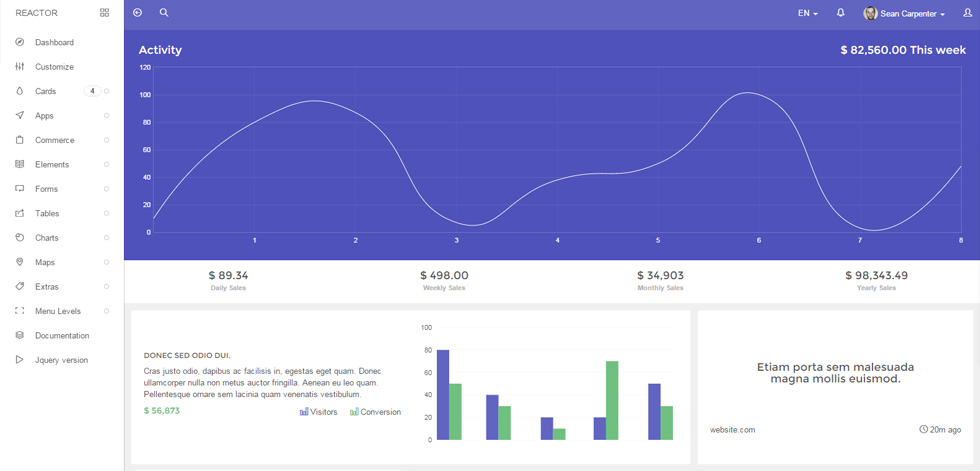Toggle the Conversion legend in bar chart

click(x=376, y=412)
